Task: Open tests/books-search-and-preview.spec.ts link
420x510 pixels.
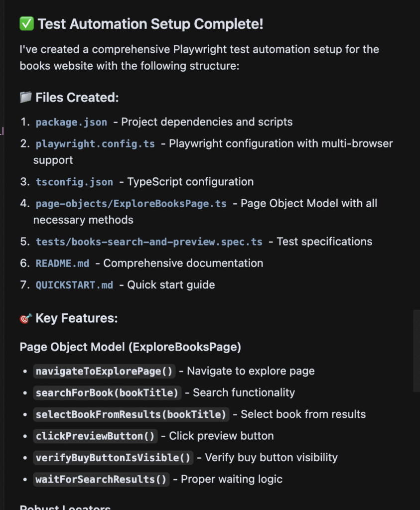Action: click(x=149, y=242)
